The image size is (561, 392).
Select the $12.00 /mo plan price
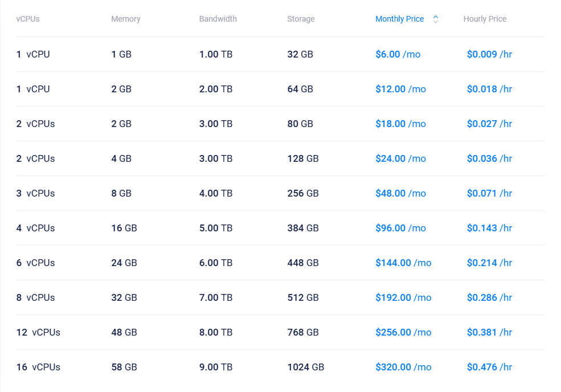[400, 89]
